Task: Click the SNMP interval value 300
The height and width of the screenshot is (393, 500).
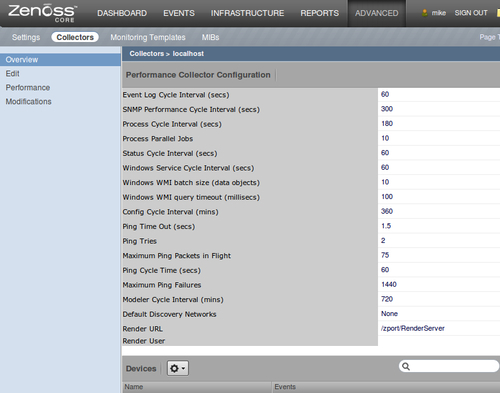Action: tap(387, 109)
